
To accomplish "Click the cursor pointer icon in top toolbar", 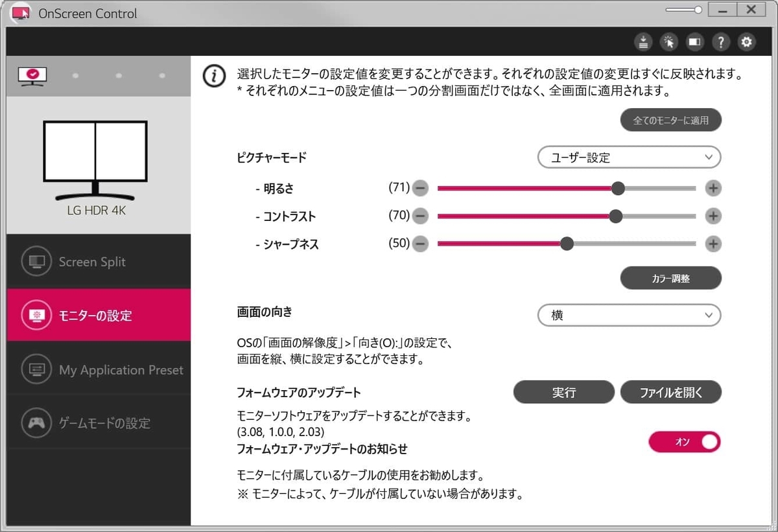I will pyautogui.click(x=668, y=42).
